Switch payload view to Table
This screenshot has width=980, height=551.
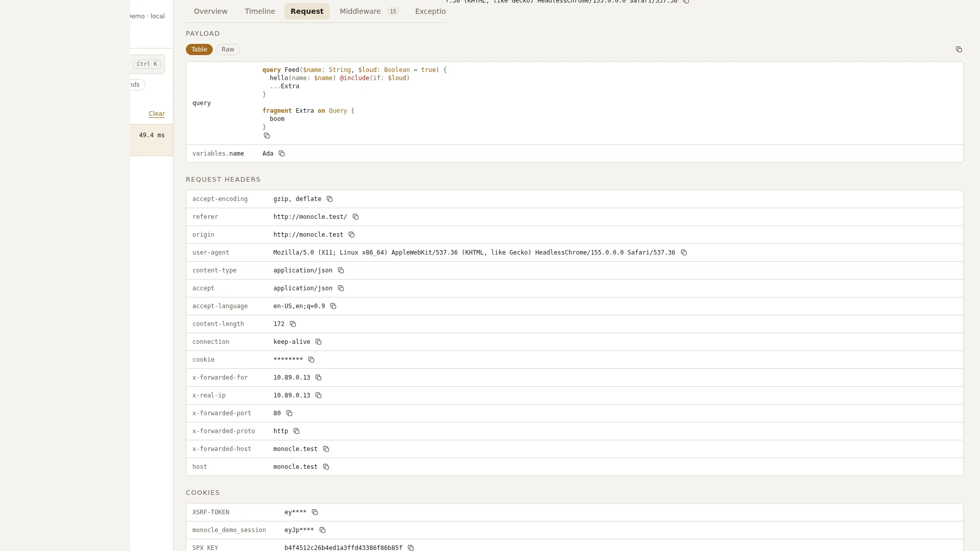click(199, 49)
